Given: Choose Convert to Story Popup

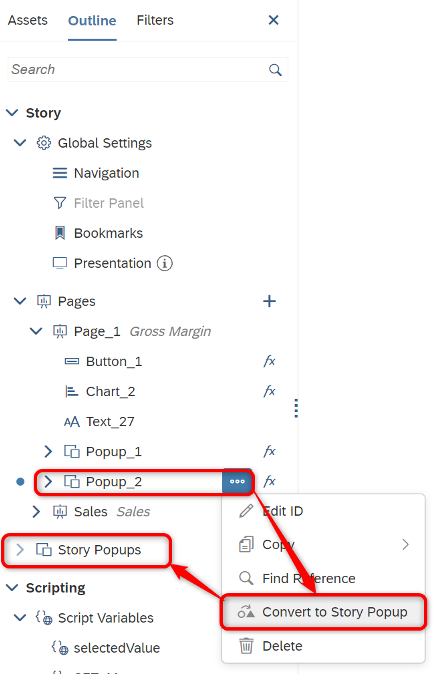Looking at the screenshot, I should tap(324, 612).
